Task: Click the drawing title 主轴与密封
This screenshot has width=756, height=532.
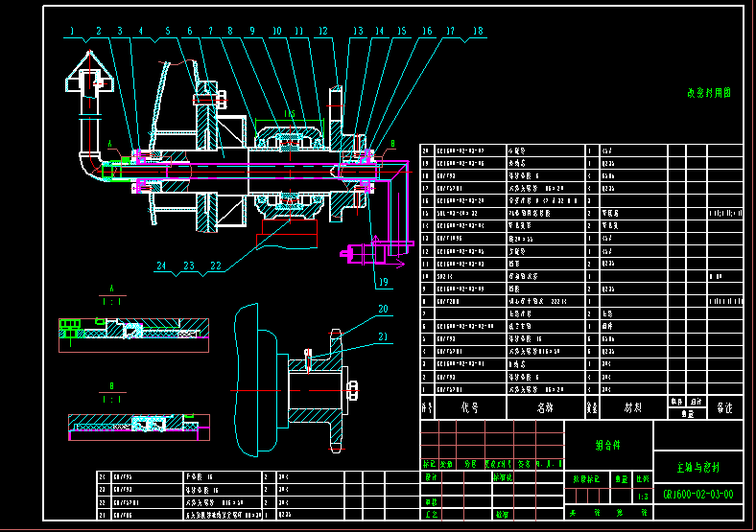Action: [698, 467]
